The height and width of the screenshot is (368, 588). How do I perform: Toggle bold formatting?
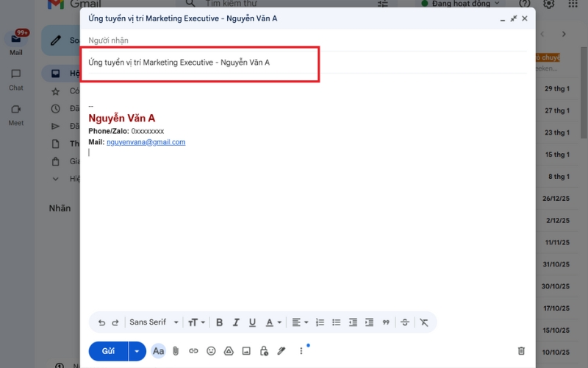[219, 322]
